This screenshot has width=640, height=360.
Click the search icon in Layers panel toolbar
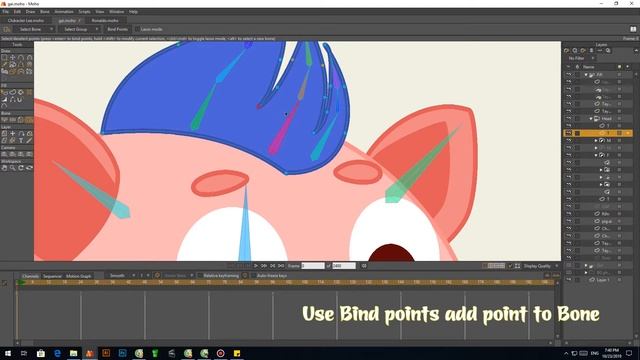[608, 51]
